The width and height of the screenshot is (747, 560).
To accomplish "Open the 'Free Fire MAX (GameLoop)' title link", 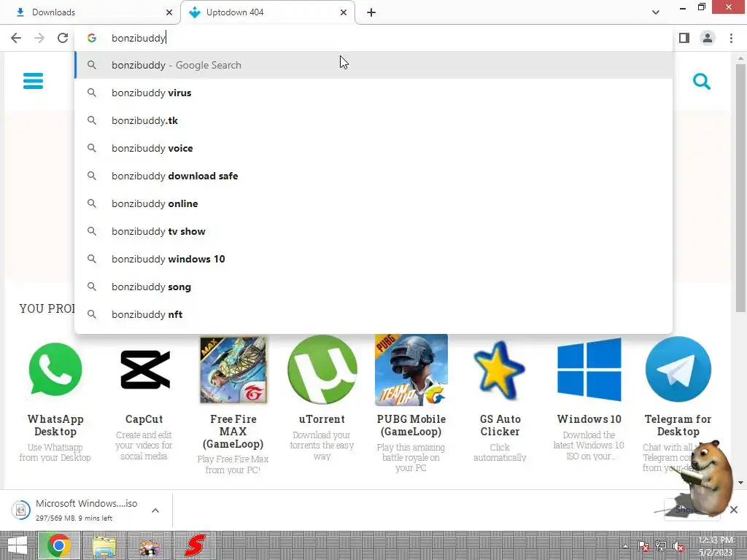I will click(233, 432).
